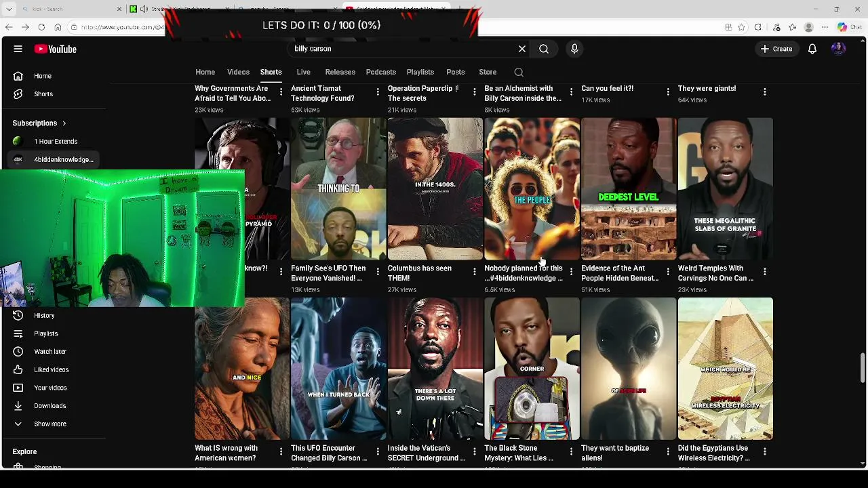Screen dimensions: 868x488
Task: Open the notifications bell
Action: coord(812,49)
